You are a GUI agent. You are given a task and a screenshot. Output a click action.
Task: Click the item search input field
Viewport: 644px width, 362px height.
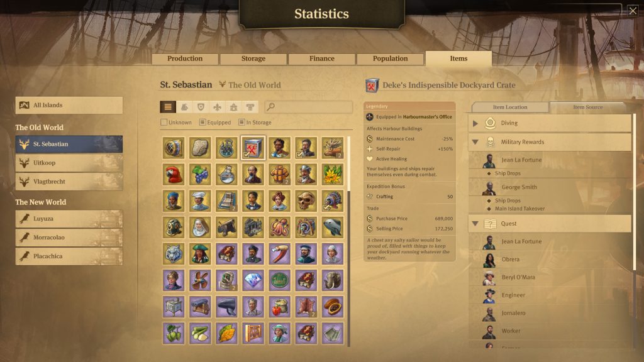(x=309, y=107)
